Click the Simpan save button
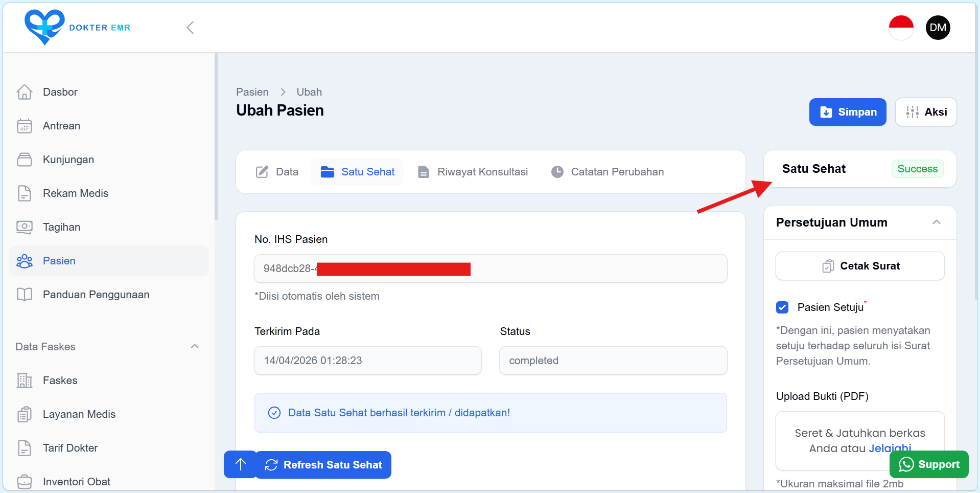Image resolution: width=980 pixels, height=493 pixels. 848,112
